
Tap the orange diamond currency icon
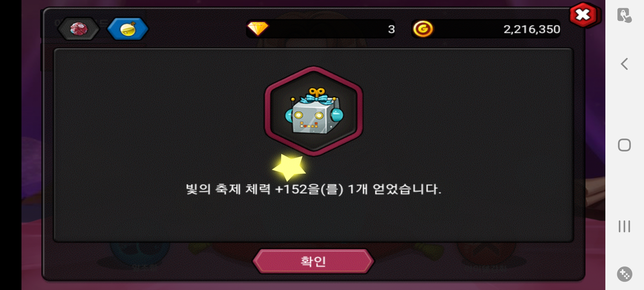258,28
